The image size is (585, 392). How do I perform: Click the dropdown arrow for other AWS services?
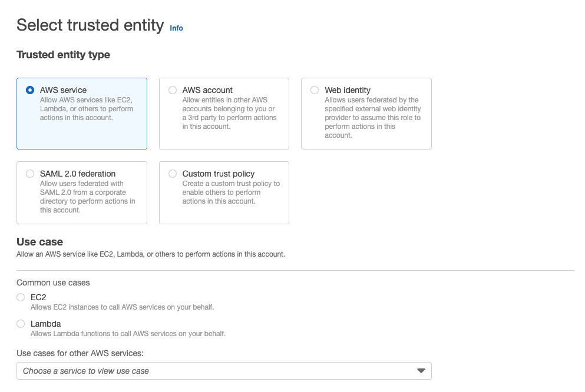point(421,371)
